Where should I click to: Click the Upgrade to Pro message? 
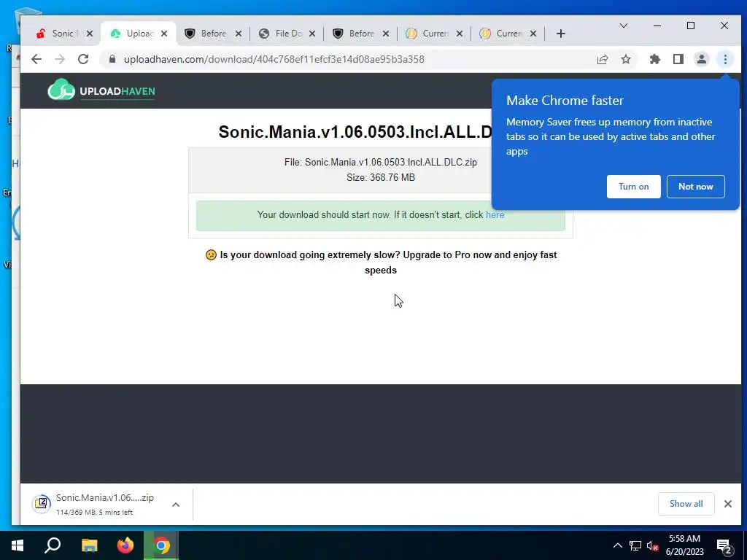[x=381, y=262]
